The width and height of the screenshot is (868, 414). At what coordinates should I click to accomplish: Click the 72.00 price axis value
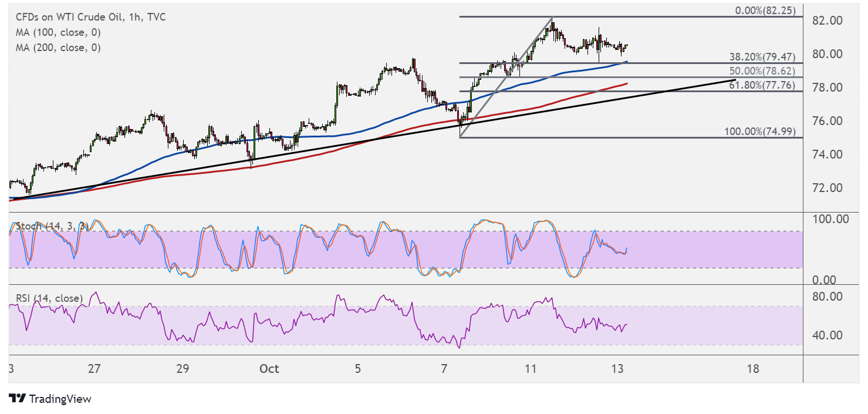coord(828,188)
